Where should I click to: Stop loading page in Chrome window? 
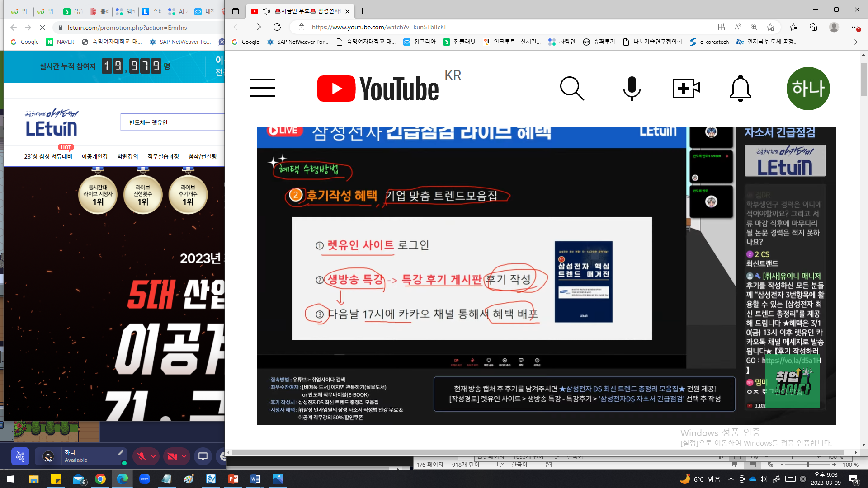(42, 28)
